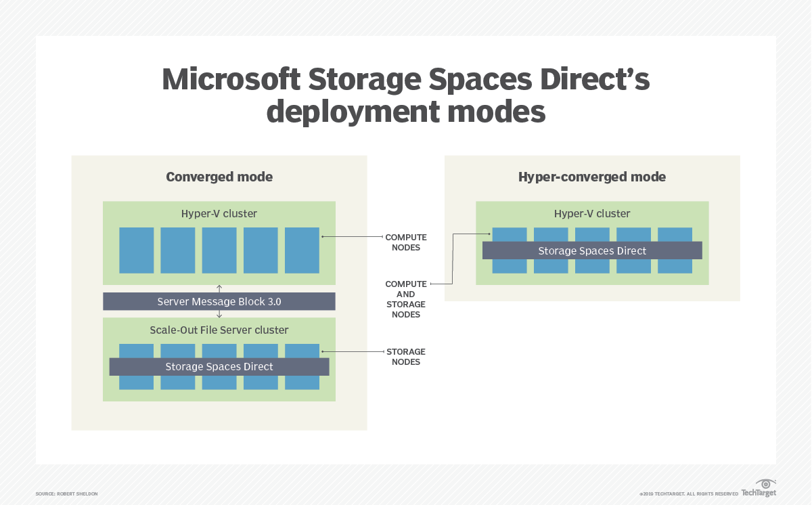
Task: Select leftmost blue node in hyper-converged cluster
Action: pos(510,234)
